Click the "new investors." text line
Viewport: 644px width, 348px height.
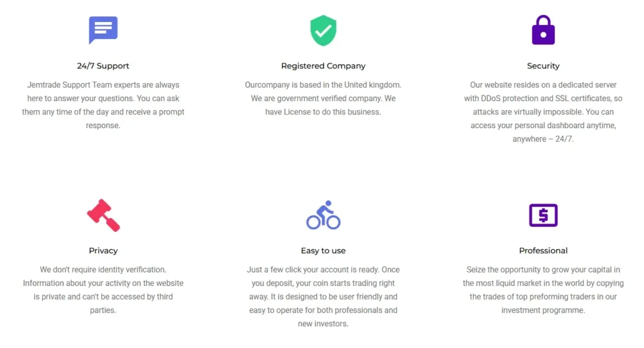(x=323, y=324)
